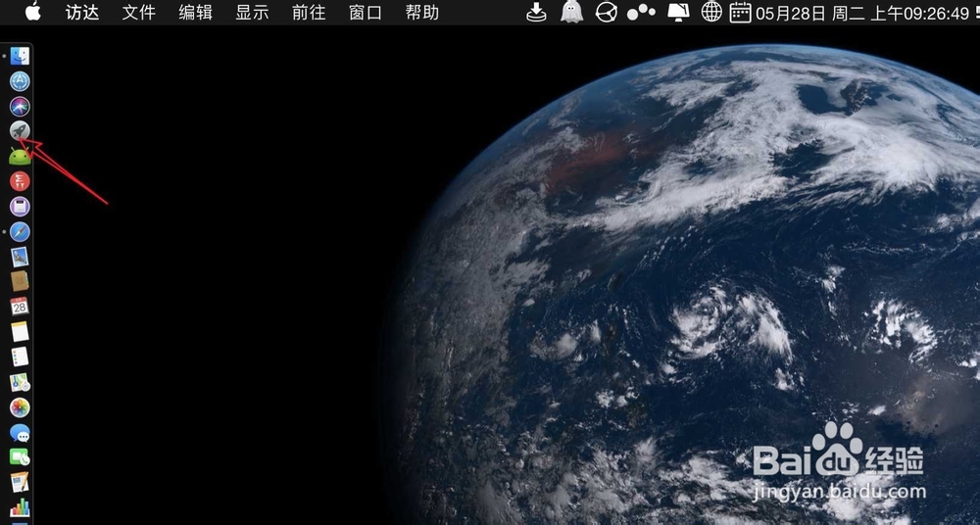980x525 pixels.
Task: Click the ghost icon in menu bar
Action: 571,12
